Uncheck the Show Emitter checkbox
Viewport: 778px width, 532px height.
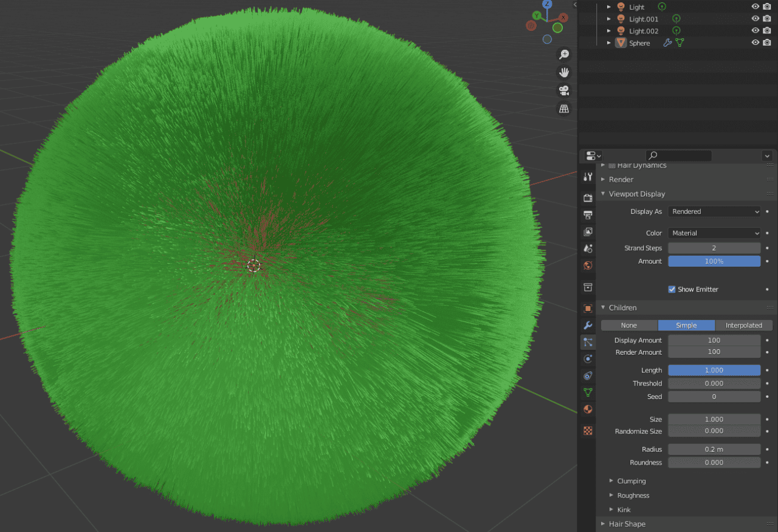point(672,289)
